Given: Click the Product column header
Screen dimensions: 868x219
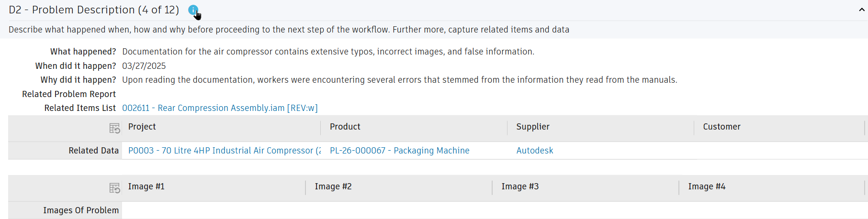Looking at the screenshot, I should pos(345,127).
